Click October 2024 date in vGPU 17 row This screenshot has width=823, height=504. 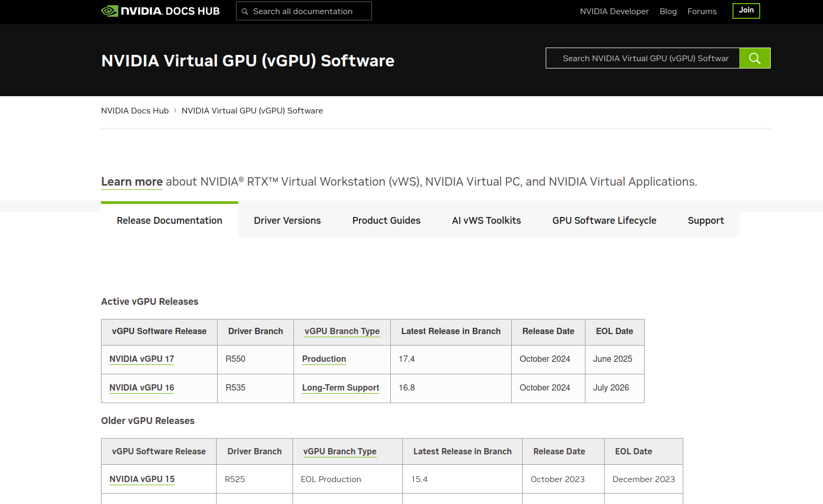click(x=548, y=359)
